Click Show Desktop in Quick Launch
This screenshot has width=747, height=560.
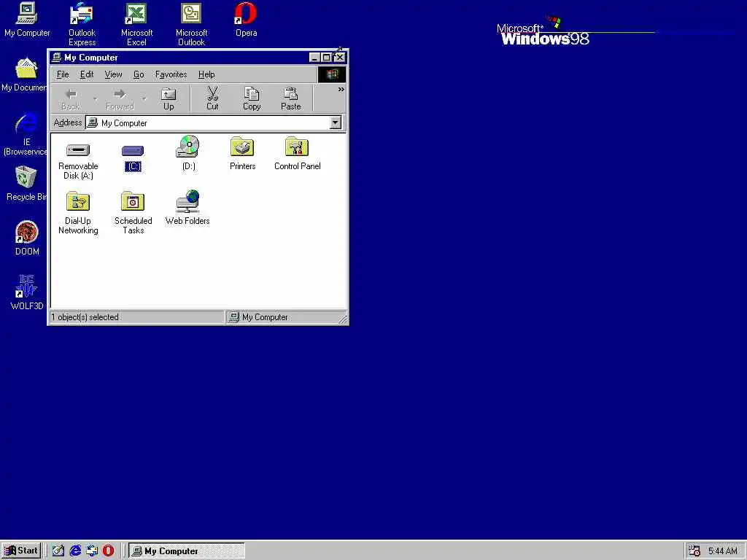(x=58, y=551)
